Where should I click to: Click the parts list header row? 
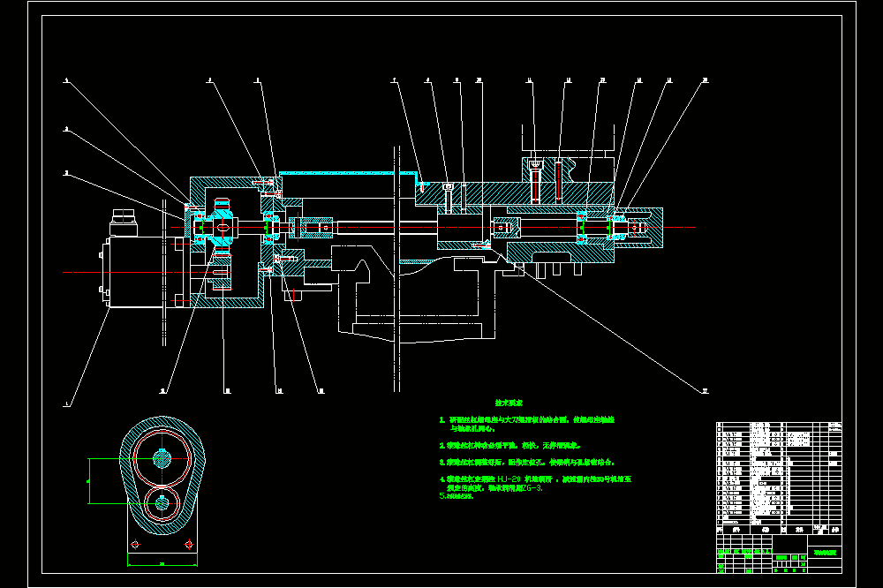point(779,530)
